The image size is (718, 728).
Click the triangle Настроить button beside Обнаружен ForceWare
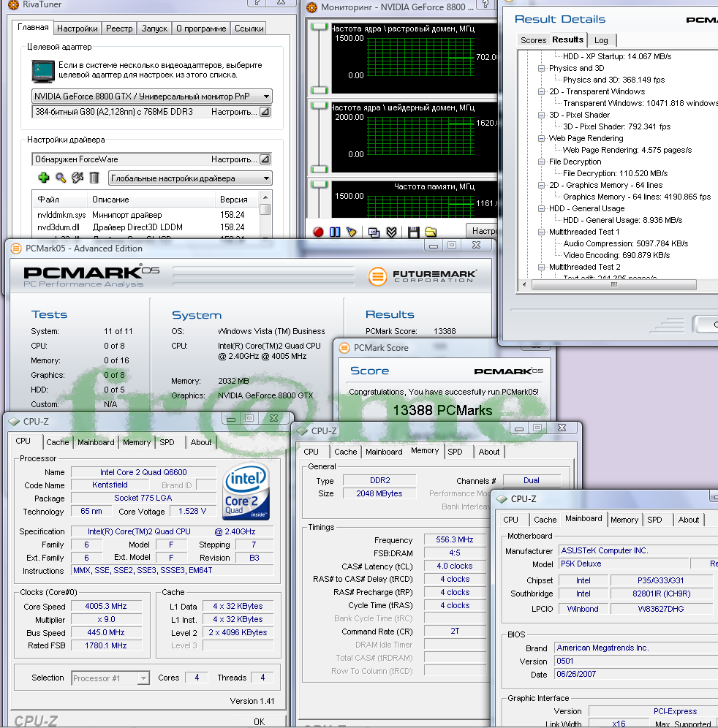click(x=265, y=159)
